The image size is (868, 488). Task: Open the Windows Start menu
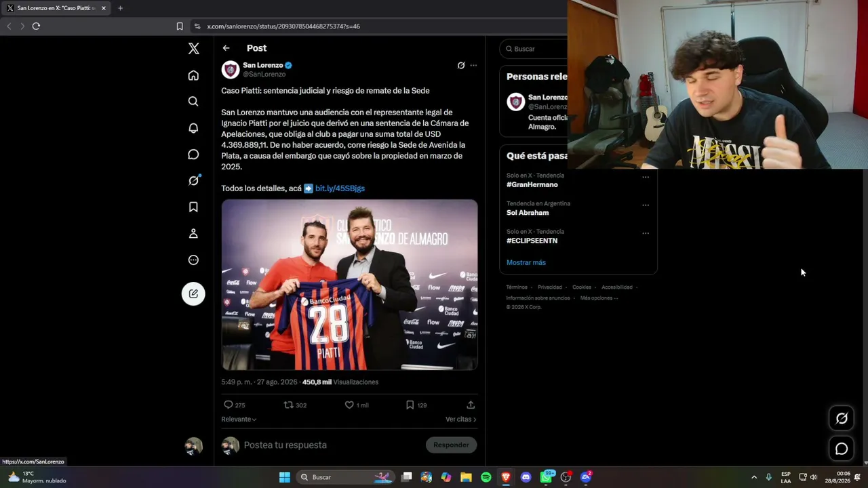coord(285,477)
